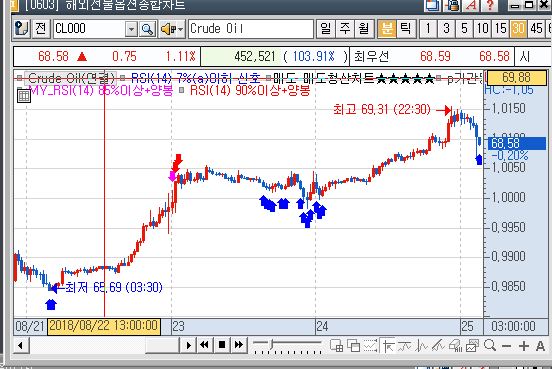
Task: Switch to the tick chart period
Action: pyautogui.click(x=406, y=29)
